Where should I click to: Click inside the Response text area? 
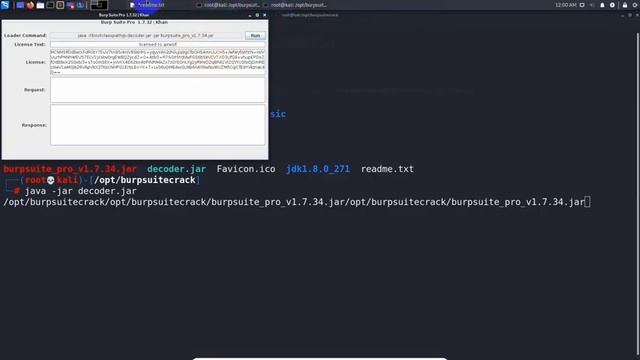[158, 125]
